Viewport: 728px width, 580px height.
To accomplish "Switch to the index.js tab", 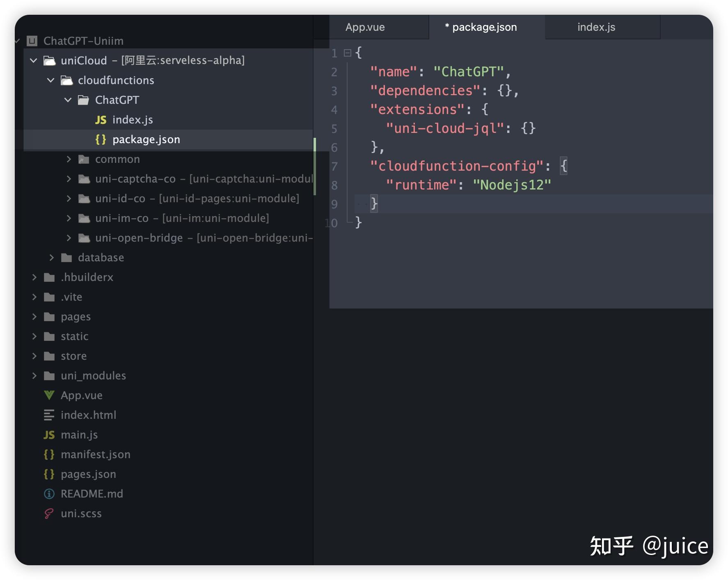I will pyautogui.click(x=595, y=27).
